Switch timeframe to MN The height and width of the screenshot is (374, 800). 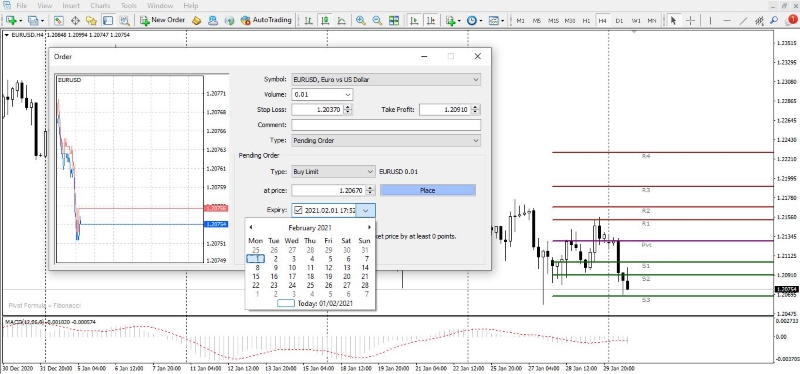click(652, 21)
